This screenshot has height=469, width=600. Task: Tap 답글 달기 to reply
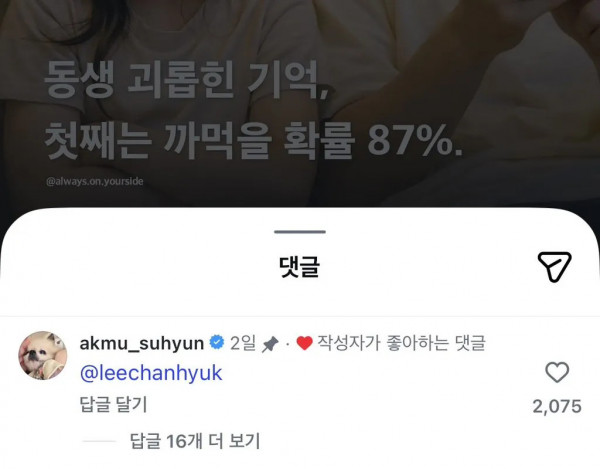pos(113,405)
